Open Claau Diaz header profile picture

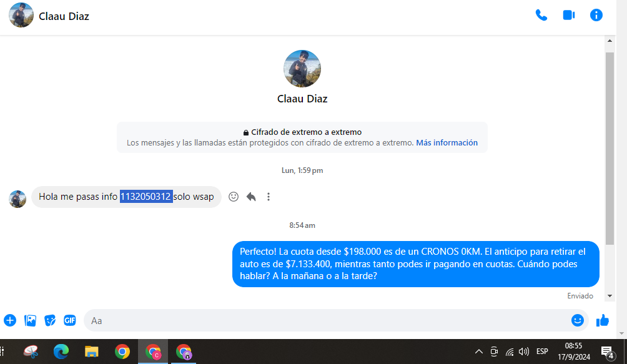21,15
